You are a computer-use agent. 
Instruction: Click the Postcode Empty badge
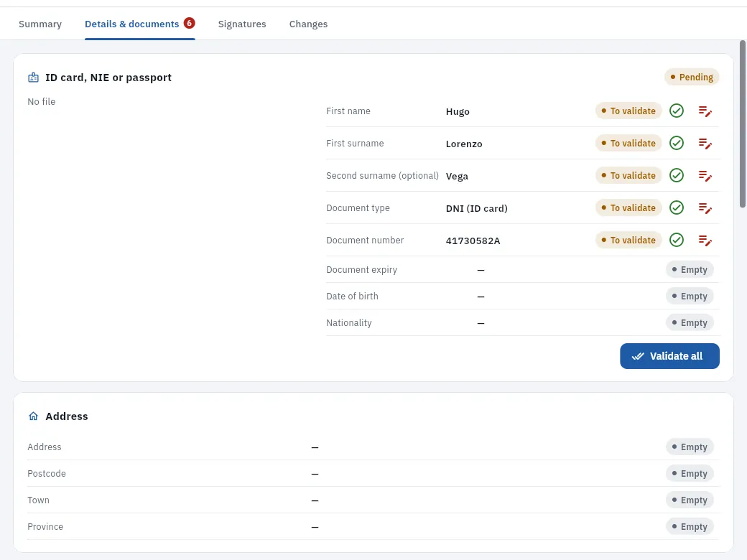[690, 473]
